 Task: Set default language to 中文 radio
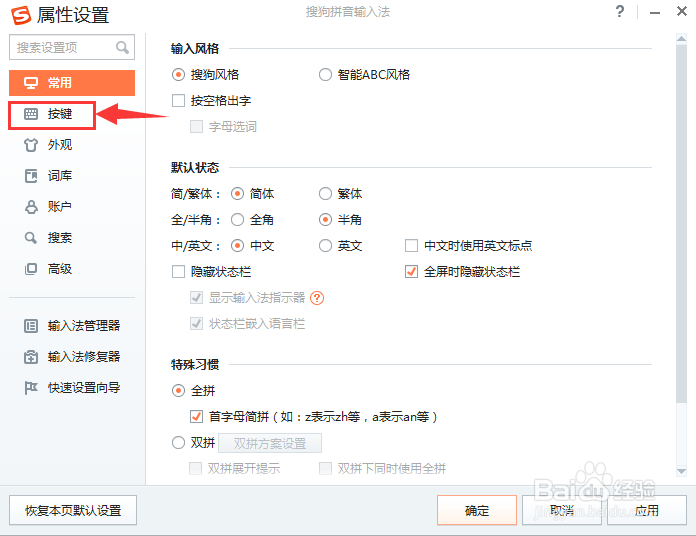click(x=237, y=245)
